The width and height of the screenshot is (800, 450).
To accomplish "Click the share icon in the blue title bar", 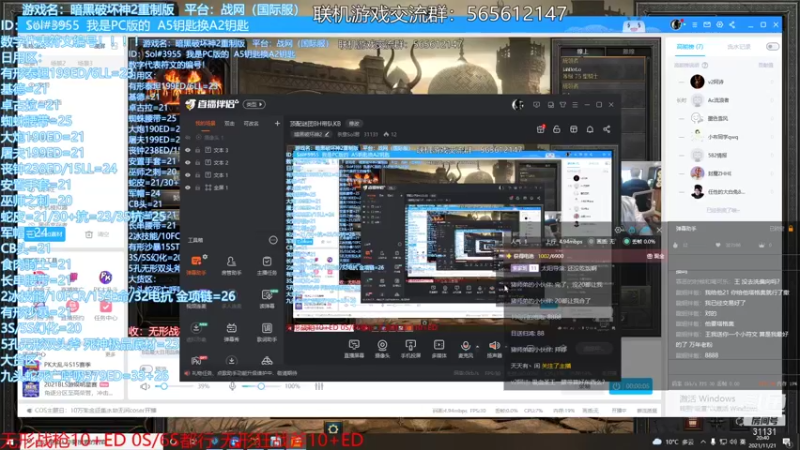I will [732, 24].
